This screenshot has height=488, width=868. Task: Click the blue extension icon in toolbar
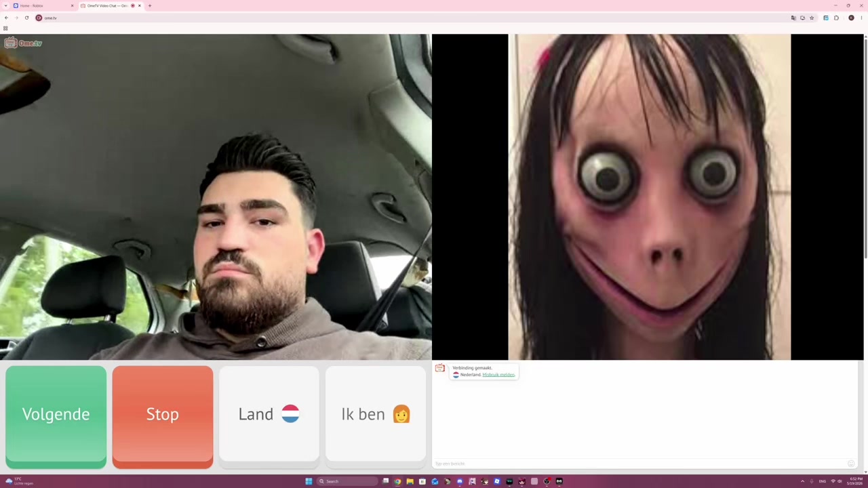click(826, 18)
